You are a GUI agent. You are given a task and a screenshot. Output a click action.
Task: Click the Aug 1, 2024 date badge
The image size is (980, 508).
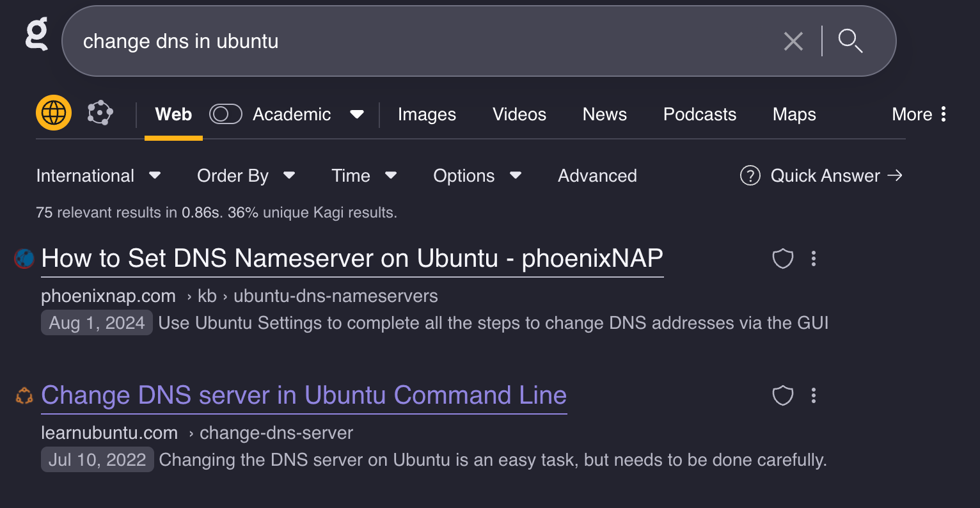click(97, 323)
